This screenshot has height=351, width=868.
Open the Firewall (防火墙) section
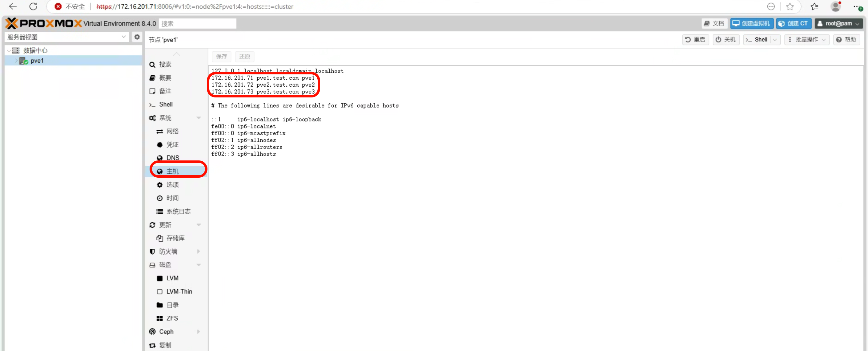click(168, 251)
